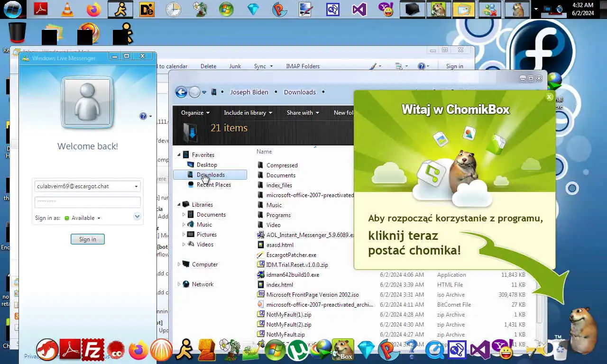Open Firefox from the bottom dock

pos(138,351)
